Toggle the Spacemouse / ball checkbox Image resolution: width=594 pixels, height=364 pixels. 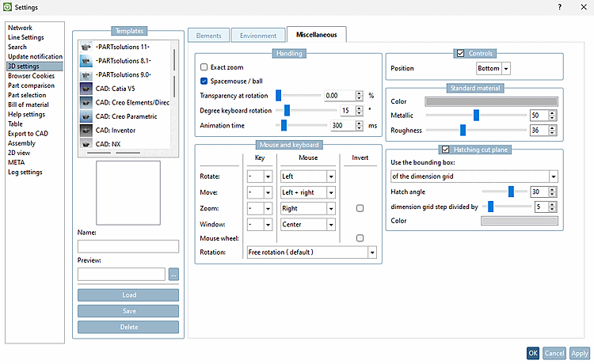pos(204,81)
